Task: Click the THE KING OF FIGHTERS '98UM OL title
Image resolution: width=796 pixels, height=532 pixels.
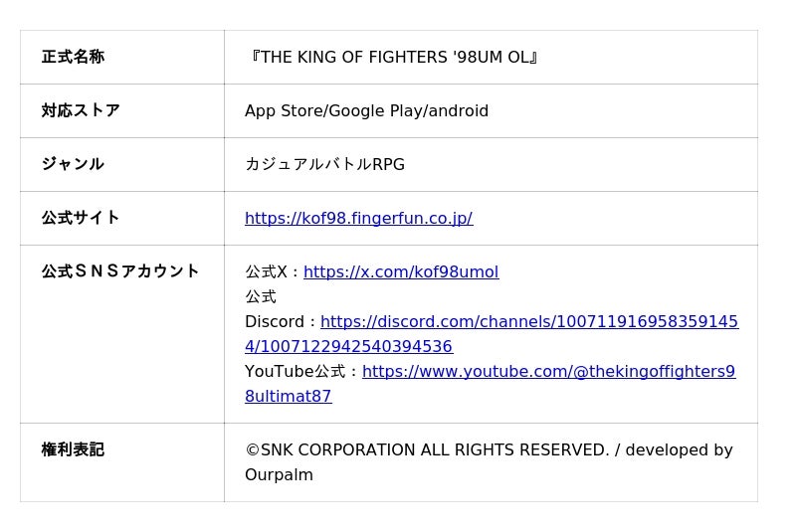Action: (394, 58)
